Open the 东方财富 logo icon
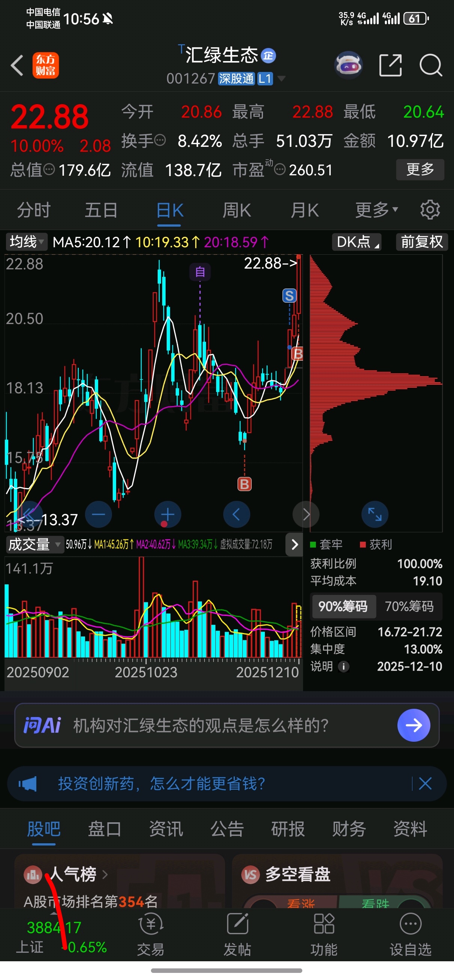The width and height of the screenshot is (454, 980). click(x=46, y=66)
